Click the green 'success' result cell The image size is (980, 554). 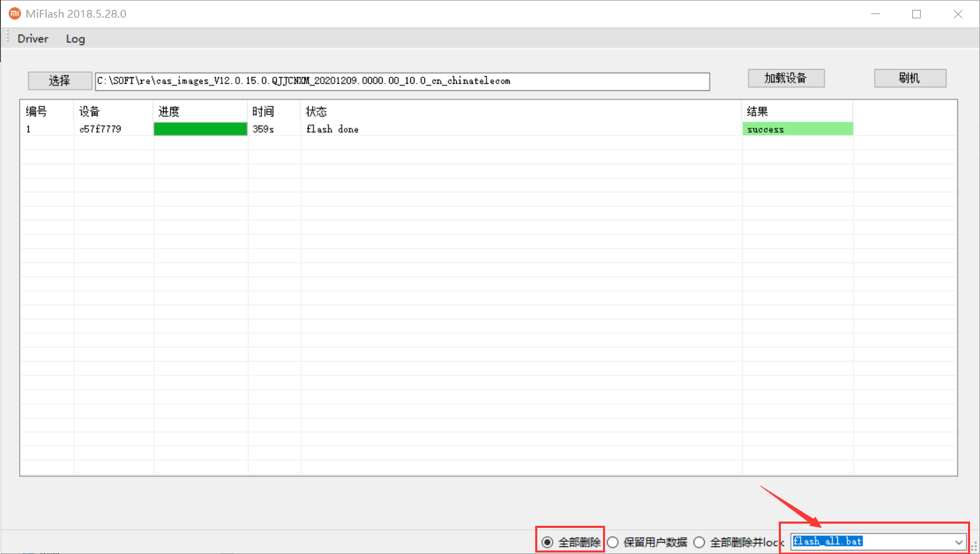798,129
